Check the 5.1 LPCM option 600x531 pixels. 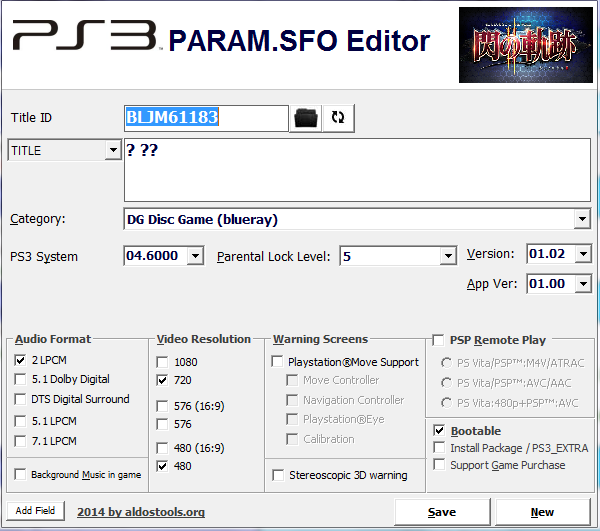(20, 421)
